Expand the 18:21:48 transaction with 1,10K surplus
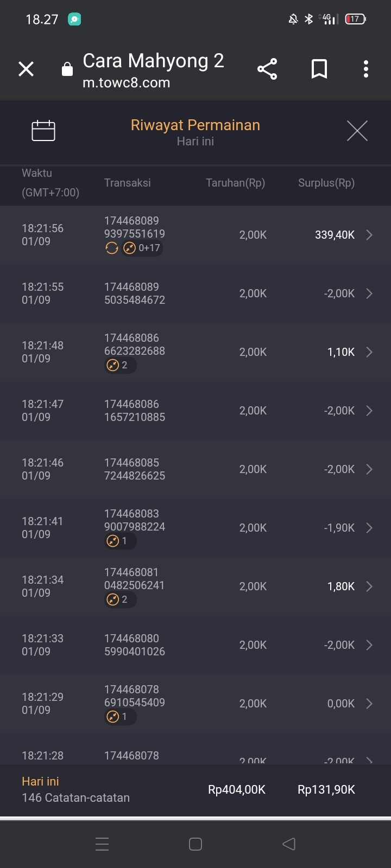391x868 pixels. pos(369,352)
